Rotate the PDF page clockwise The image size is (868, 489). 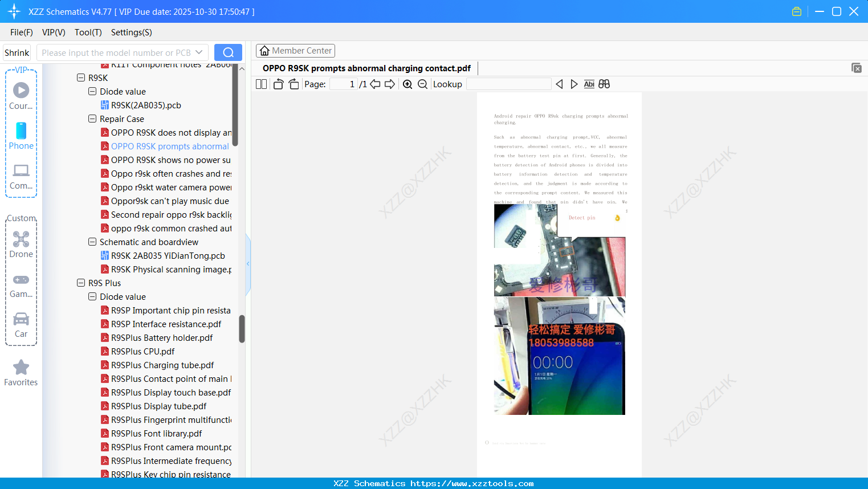294,84
